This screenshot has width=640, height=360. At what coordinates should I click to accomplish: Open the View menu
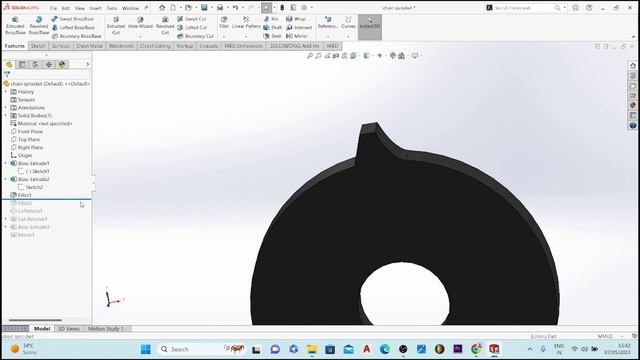80,8
